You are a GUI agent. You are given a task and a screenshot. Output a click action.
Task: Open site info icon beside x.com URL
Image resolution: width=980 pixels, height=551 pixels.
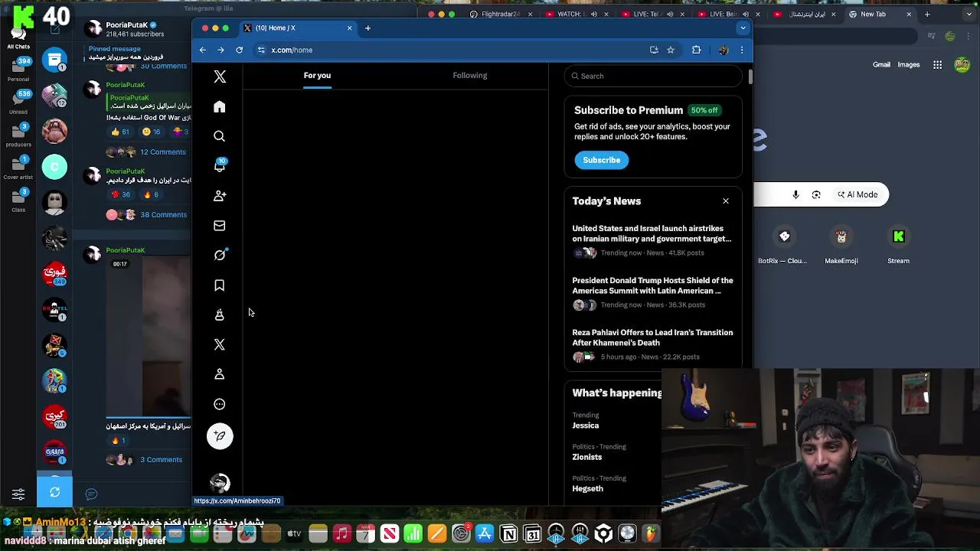tap(261, 50)
